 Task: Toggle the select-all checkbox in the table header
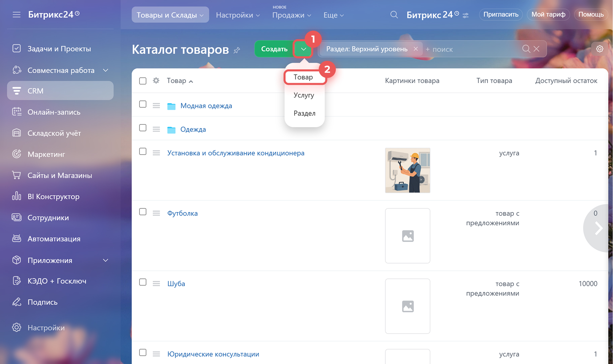[143, 81]
